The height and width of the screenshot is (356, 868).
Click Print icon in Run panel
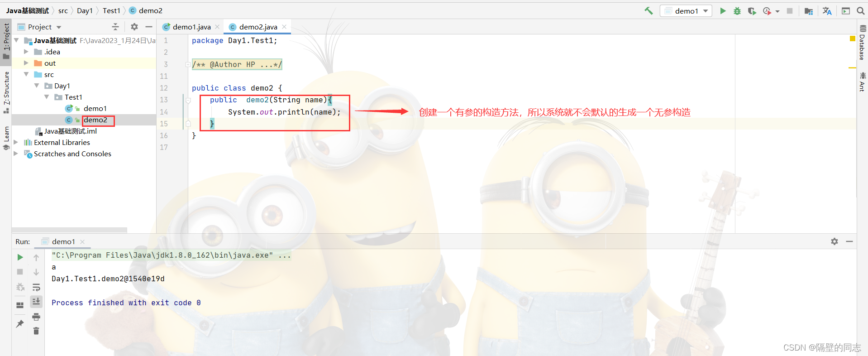[x=36, y=317]
